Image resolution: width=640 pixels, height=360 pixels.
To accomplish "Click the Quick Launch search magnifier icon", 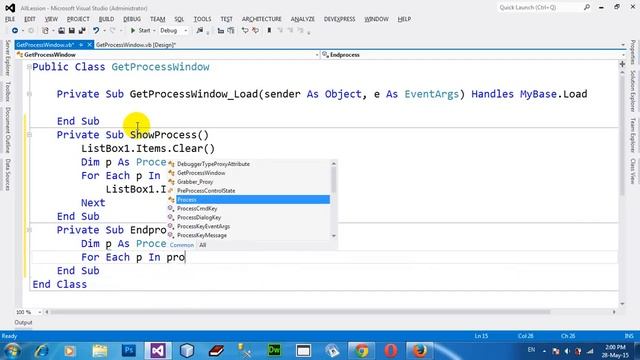I will coord(587,7).
